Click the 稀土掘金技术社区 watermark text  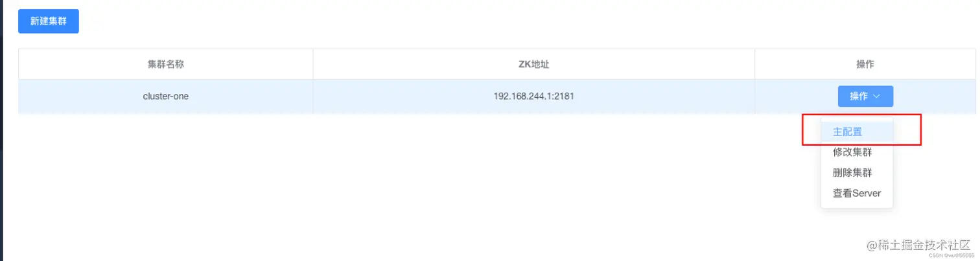point(924,245)
